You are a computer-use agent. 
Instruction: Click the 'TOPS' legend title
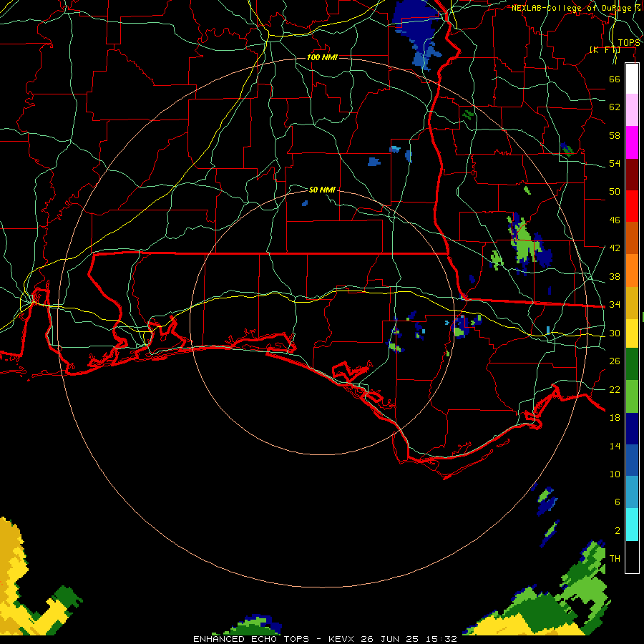[629, 43]
